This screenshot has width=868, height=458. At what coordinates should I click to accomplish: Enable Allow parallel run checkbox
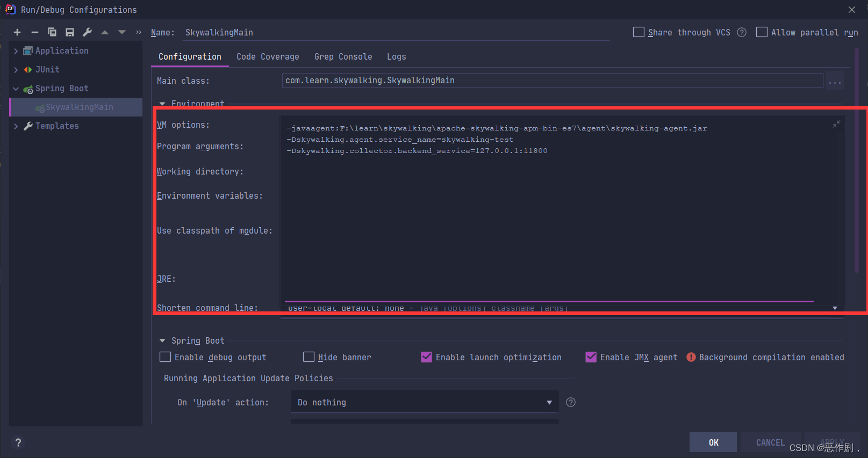762,32
